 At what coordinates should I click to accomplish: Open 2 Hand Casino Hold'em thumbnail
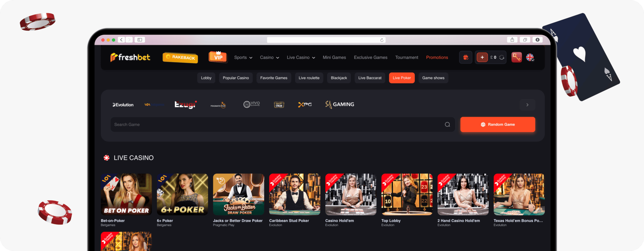tap(463, 195)
